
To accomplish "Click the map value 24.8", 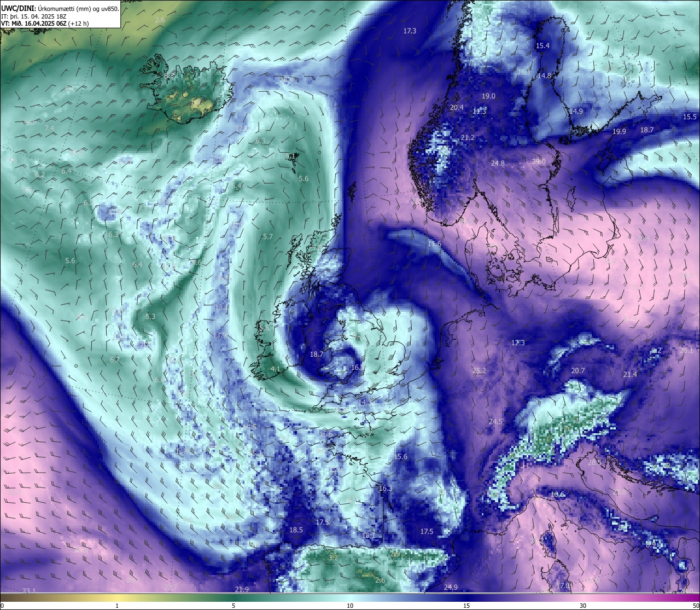I will 498,164.
